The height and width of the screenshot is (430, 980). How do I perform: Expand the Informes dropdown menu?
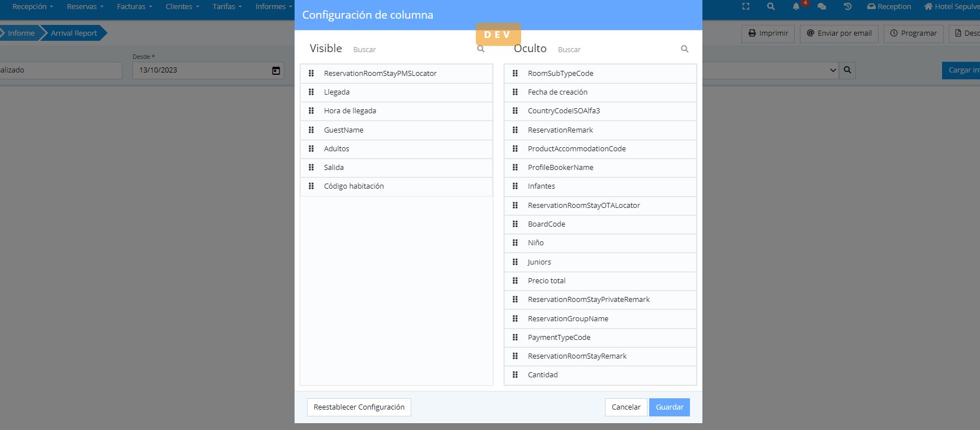pyautogui.click(x=273, y=7)
